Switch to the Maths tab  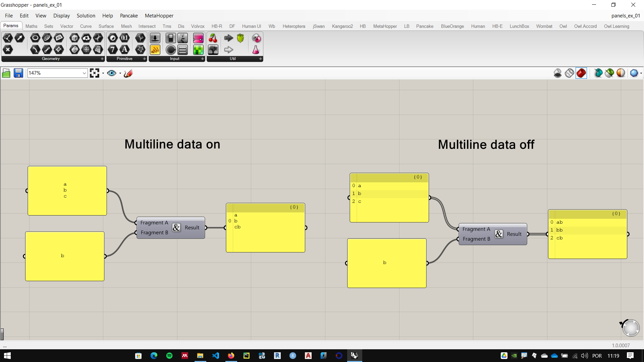(31, 26)
